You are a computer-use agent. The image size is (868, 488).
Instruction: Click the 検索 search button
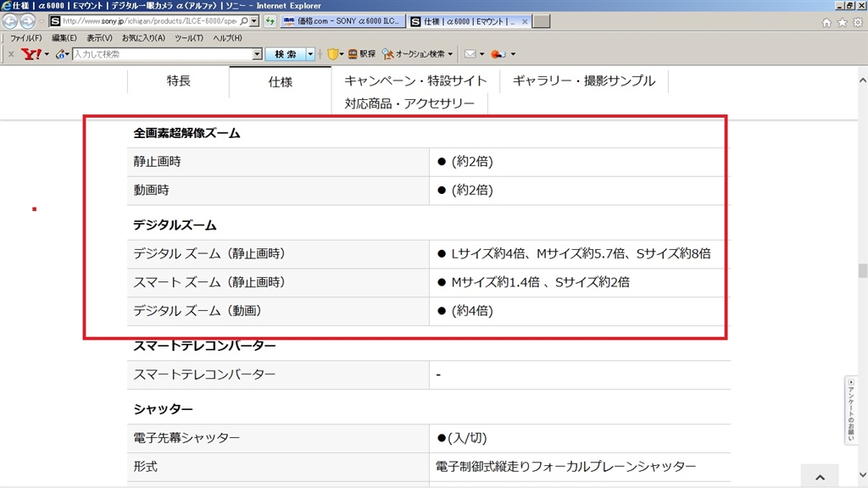pos(285,54)
